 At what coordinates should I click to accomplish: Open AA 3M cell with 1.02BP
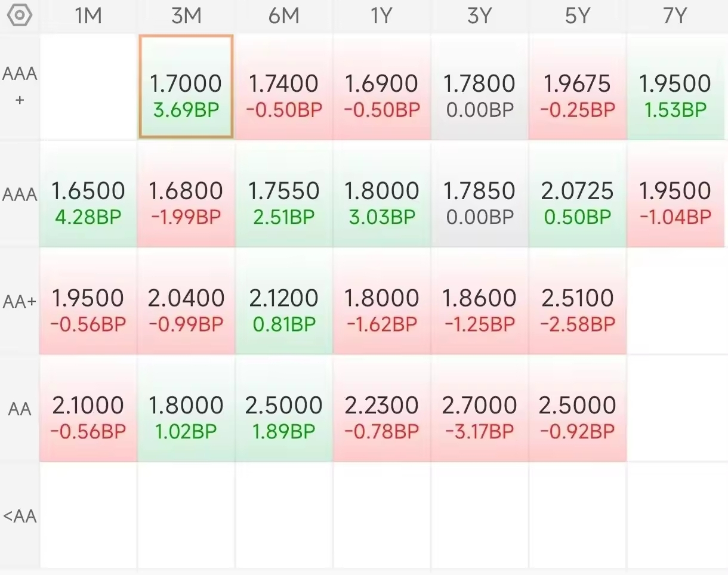pos(186,409)
